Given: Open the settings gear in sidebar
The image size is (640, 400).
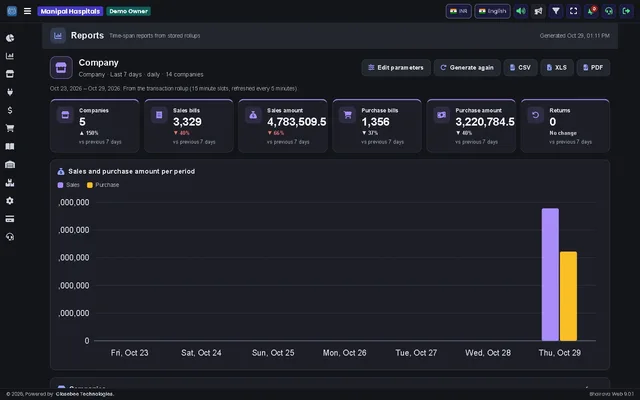Looking at the screenshot, I should click(x=10, y=201).
